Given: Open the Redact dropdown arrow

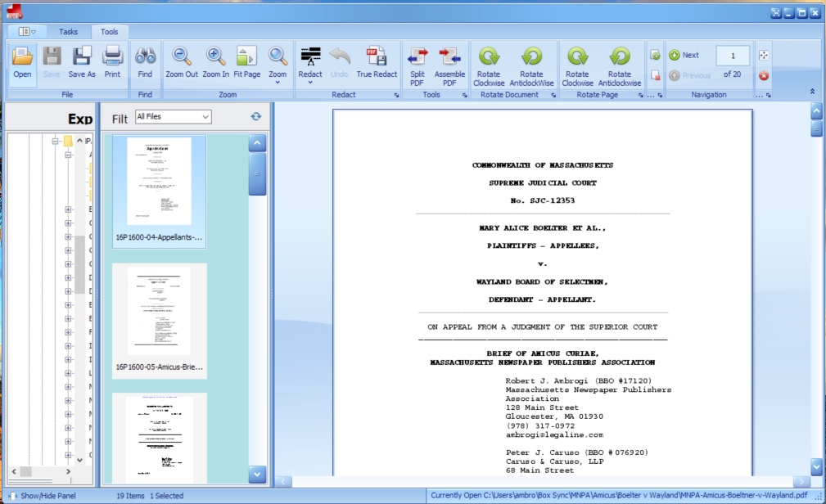Looking at the screenshot, I should 310,83.
